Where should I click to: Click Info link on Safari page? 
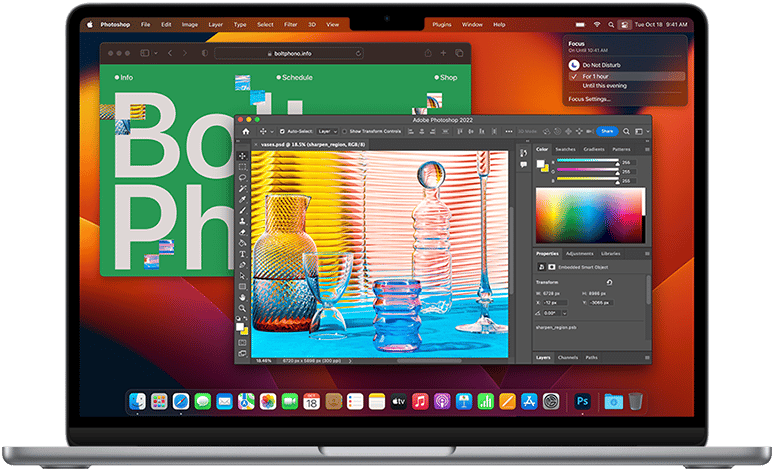(x=123, y=78)
